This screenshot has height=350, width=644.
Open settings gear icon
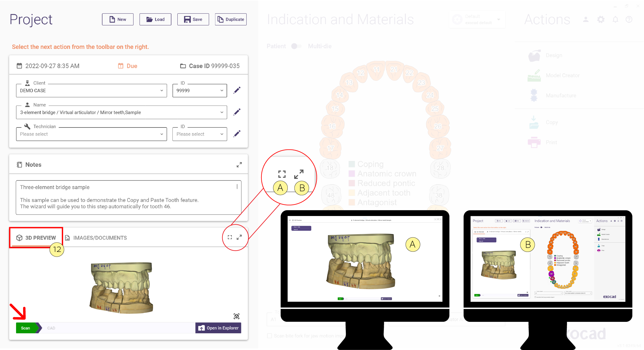601,19
